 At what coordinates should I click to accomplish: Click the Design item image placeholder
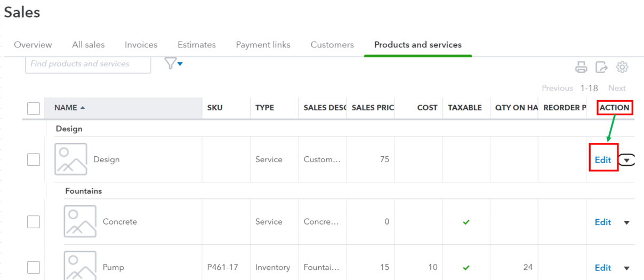(x=71, y=159)
